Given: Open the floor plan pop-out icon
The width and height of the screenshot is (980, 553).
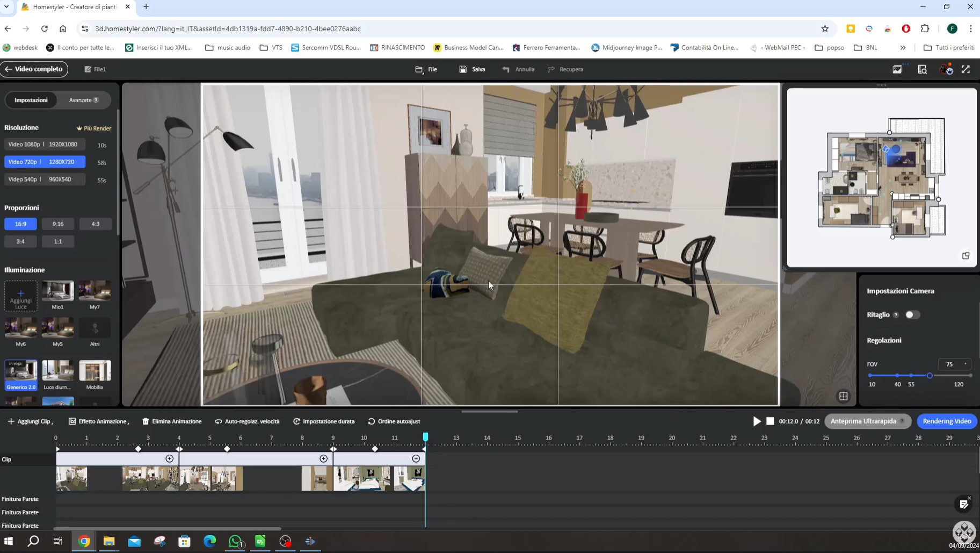Looking at the screenshot, I should [x=966, y=256].
